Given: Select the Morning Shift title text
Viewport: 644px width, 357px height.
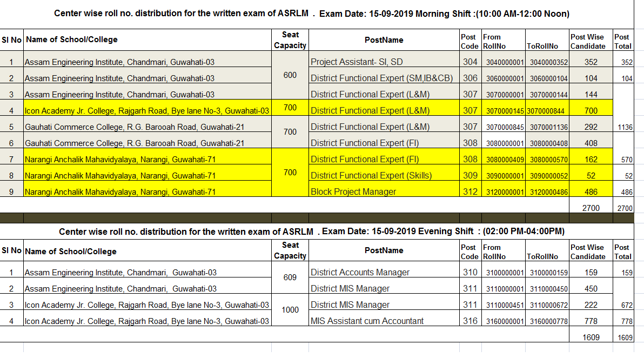Looking at the screenshot, I should [x=312, y=14].
